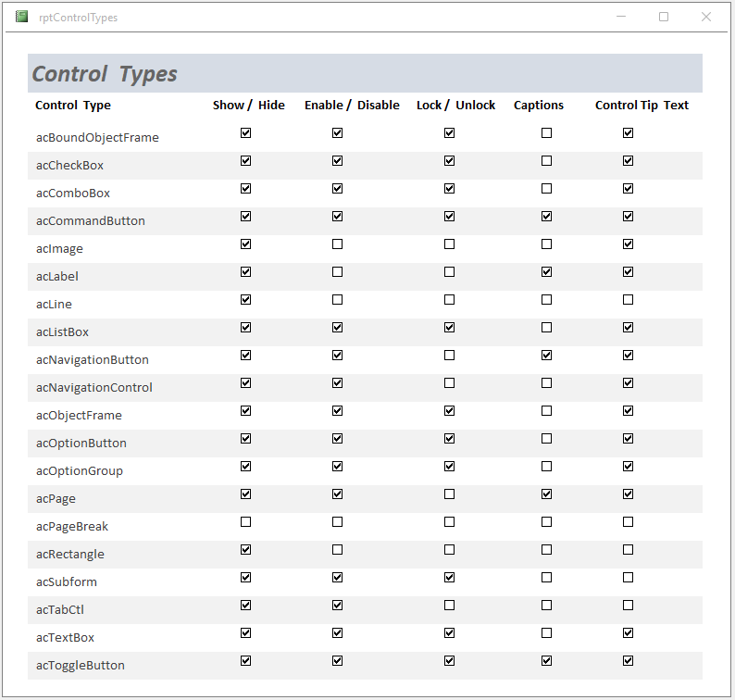Toggle Captions checkbox for acCommandButton
The width and height of the screenshot is (735, 700).
(x=546, y=216)
